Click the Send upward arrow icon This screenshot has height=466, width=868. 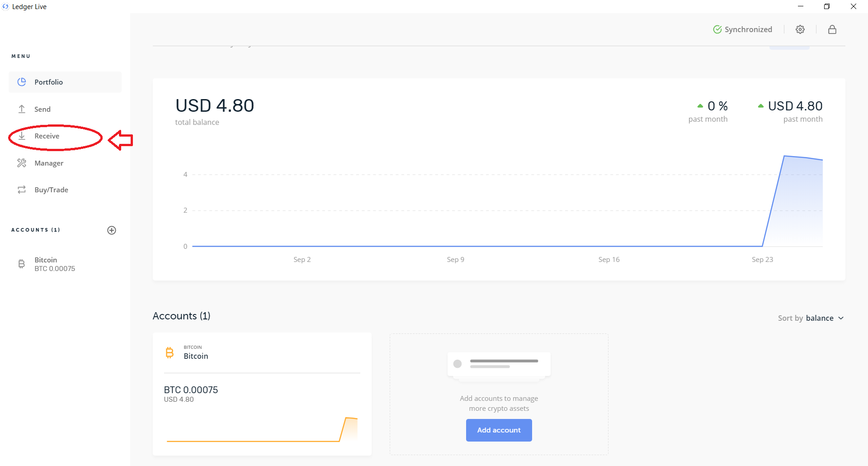point(22,109)
